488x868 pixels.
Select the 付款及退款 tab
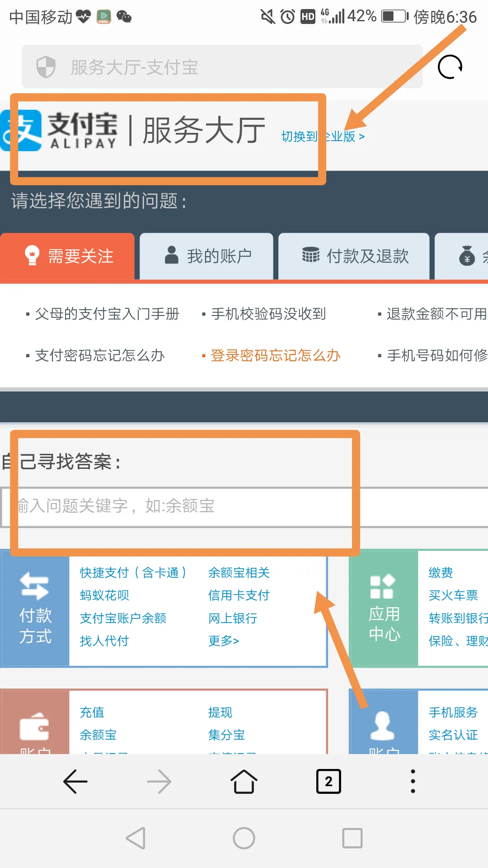[354, 256]
